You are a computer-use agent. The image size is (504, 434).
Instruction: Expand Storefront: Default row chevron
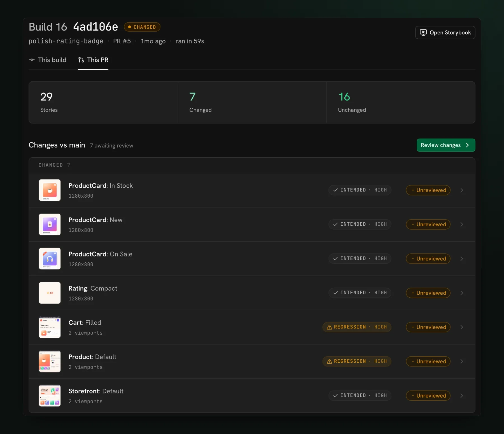point(462,396)
